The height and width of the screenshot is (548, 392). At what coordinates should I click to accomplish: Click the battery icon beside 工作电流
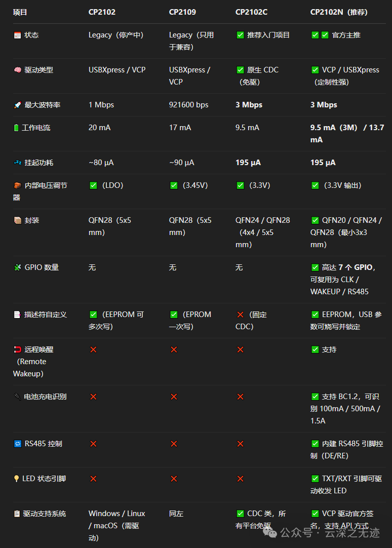[x=16, y=128]
